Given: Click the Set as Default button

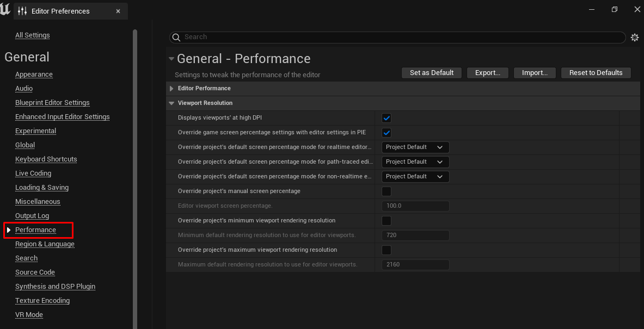Looking at the screenshot, I should point(432,73).
